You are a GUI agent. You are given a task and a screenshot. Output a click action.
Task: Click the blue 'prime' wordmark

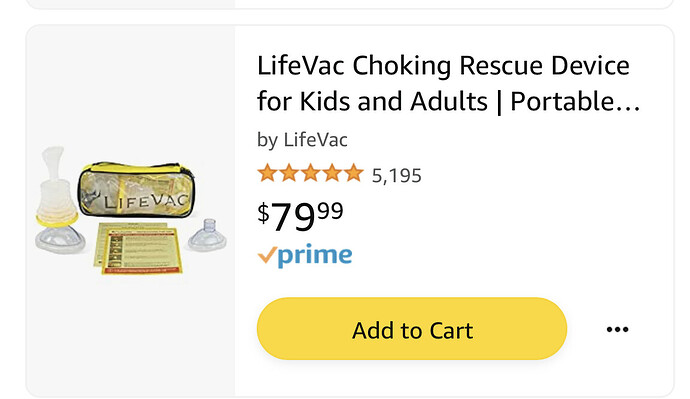coord(315,255)
